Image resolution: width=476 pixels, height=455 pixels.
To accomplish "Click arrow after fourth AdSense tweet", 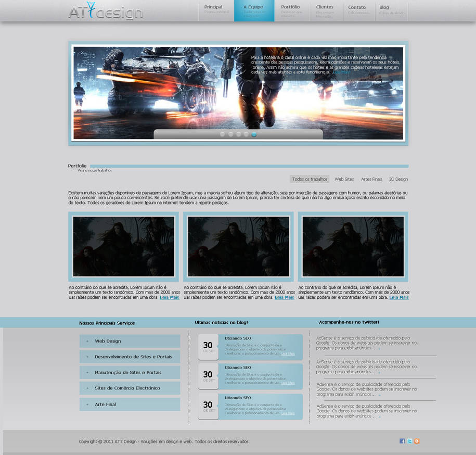I will (379, 416).
